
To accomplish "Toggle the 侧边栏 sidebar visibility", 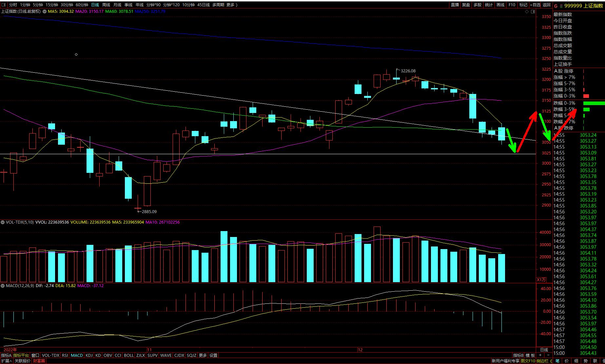I will click(x=542, y=361).
